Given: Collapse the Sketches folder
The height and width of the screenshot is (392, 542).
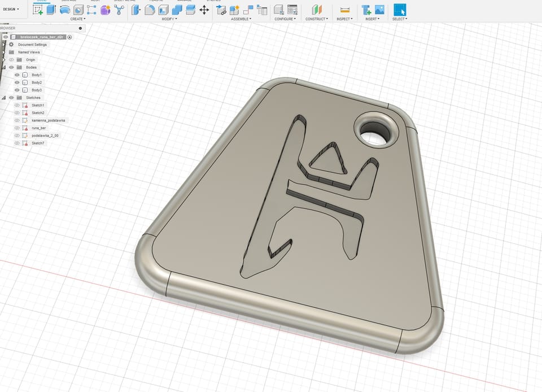Looking at the screenshot, I should pos(4,98).
